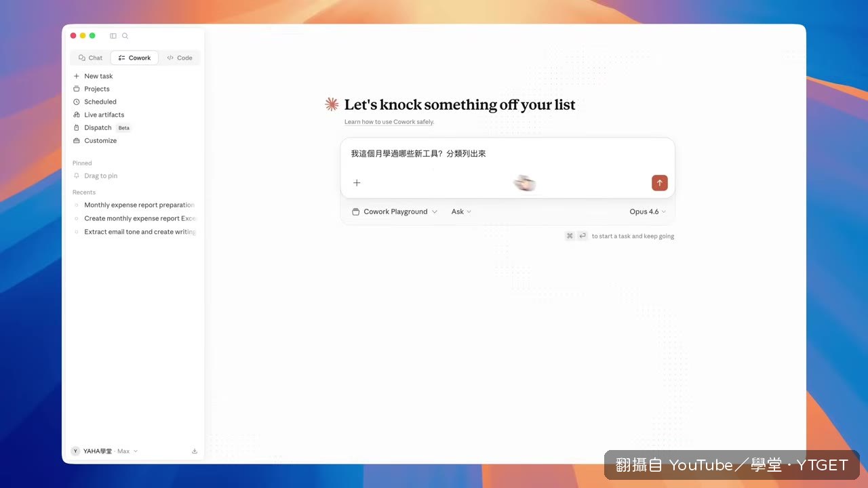Click into the task prompt text field
This screenshot has width=868, height=488.
tap(507, 154)
